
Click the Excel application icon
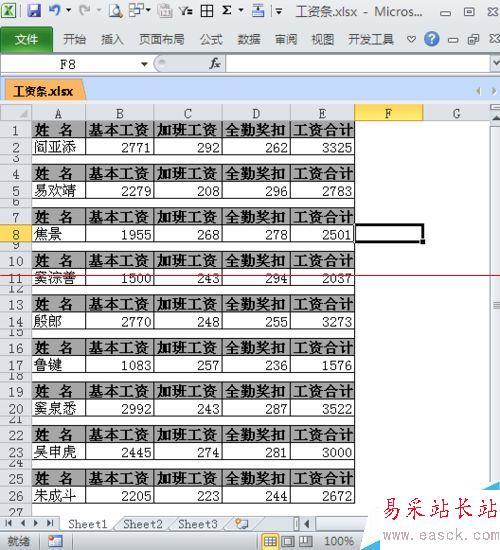8,11
